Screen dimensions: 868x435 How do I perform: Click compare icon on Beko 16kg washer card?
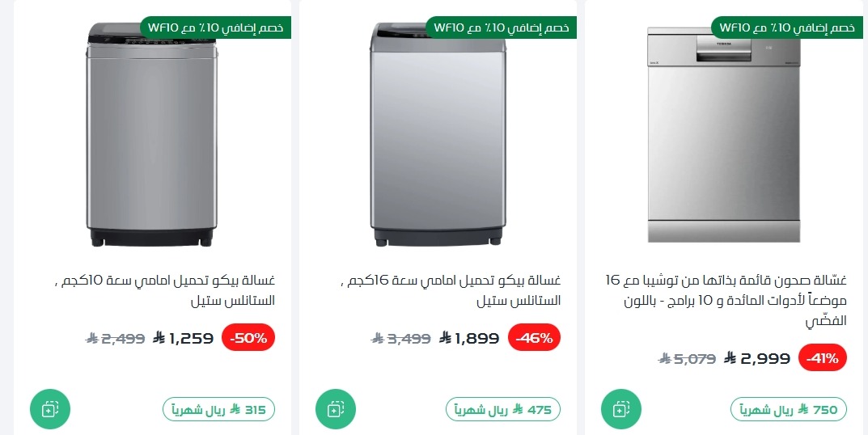coord(336,409)
